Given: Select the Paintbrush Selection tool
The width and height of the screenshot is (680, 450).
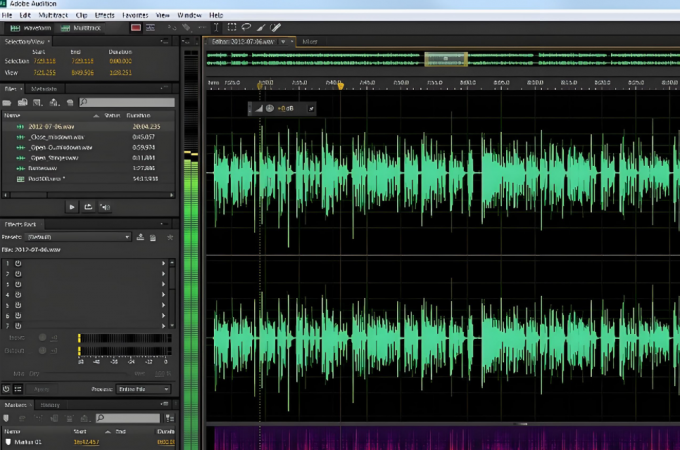Looking at the screenshot, I should click(x=261, y=28).
